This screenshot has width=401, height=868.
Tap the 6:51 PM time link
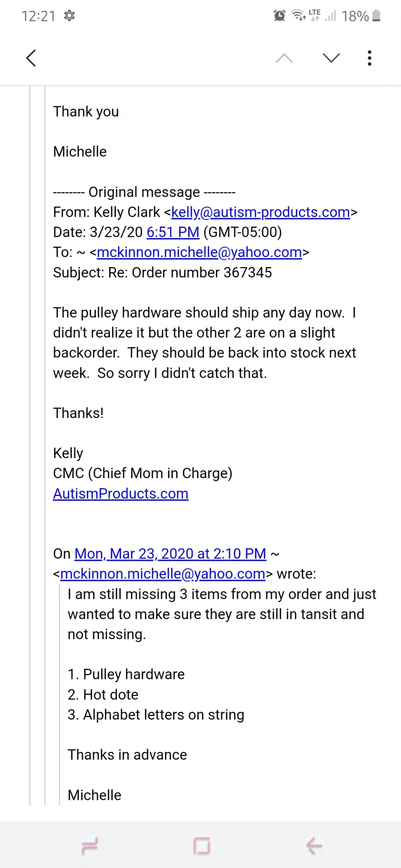tap(173, 232)
